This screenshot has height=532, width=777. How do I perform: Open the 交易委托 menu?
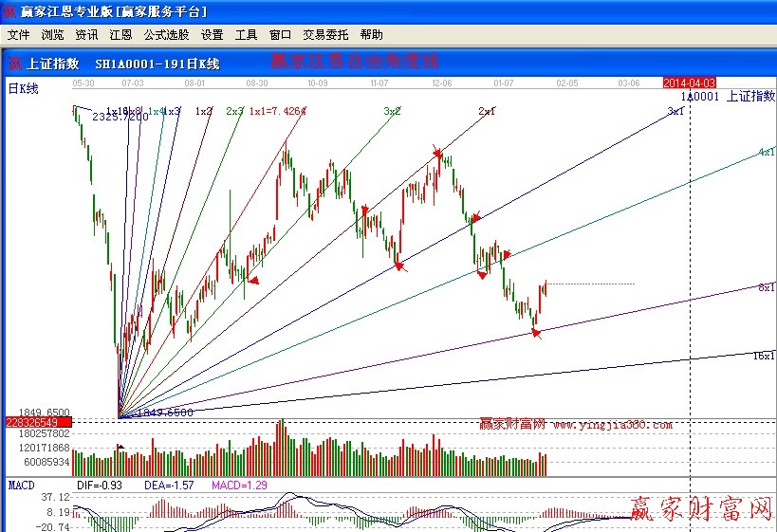325,35
